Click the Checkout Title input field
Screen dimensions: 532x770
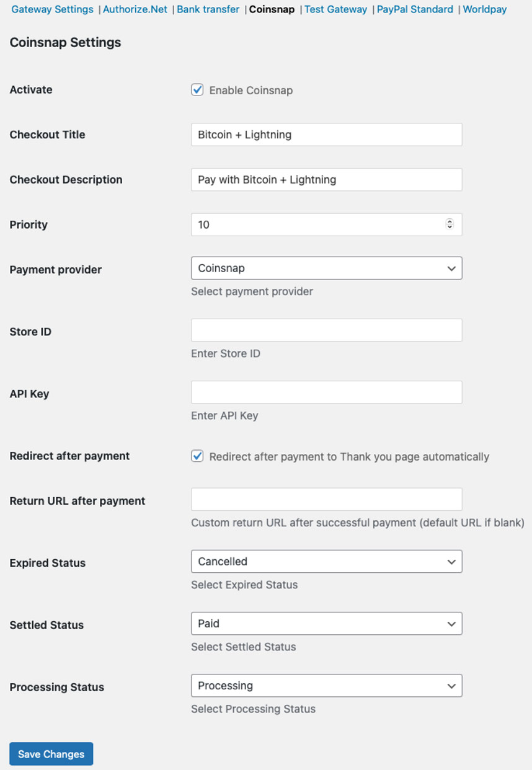[x=326, y=135]
